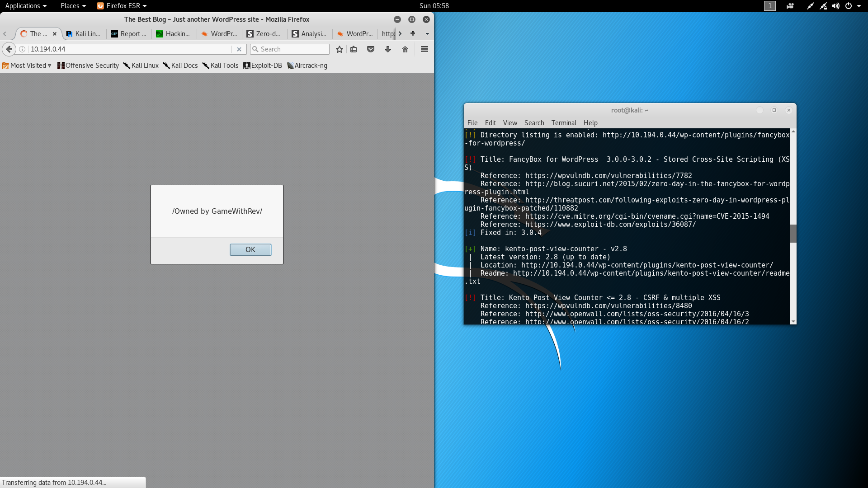Open terminal Terminal menu
Image resolution: width=868 pixels, height=488 pixels.
[564, 123]
